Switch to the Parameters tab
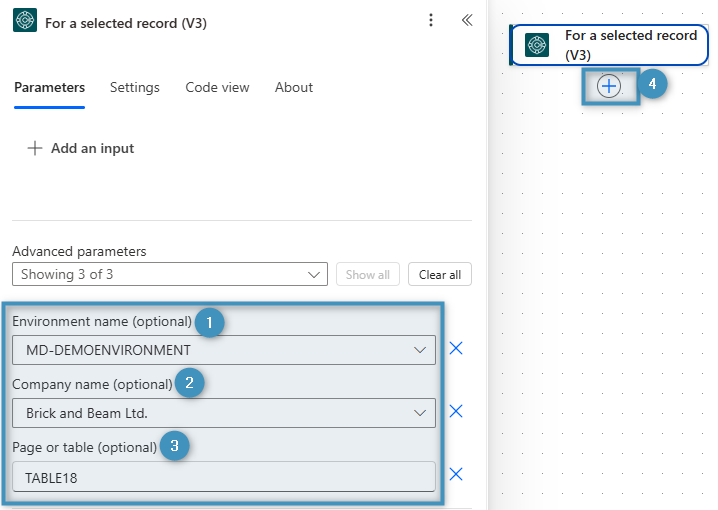 click(x=49, y=87)
